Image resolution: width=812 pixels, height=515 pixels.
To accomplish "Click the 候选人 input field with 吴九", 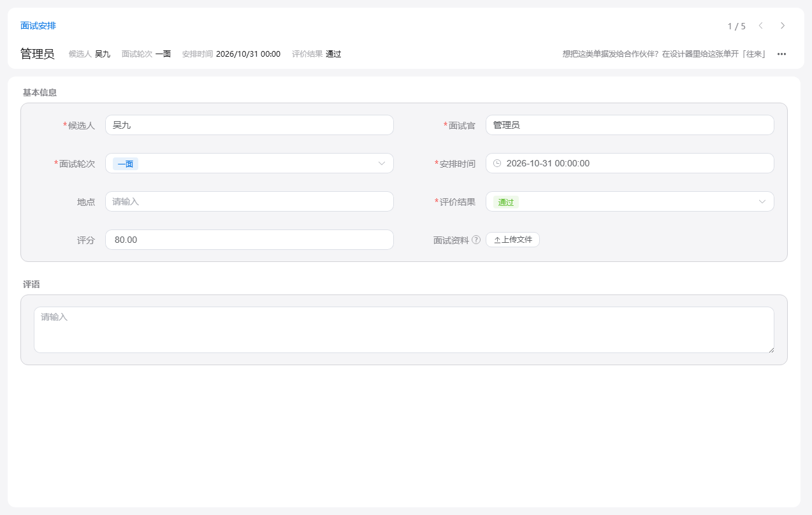I will [249, 125].
